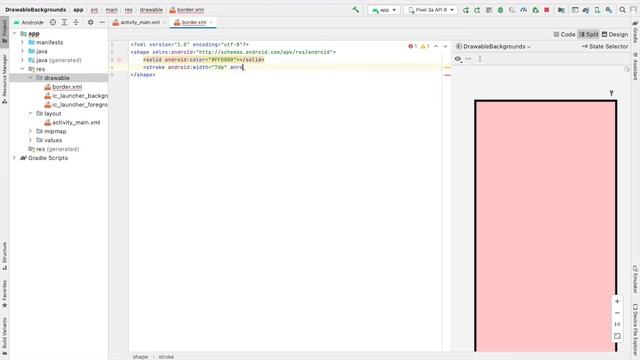Click the shape breadcrumb at editor bottom

coord(140,357)
